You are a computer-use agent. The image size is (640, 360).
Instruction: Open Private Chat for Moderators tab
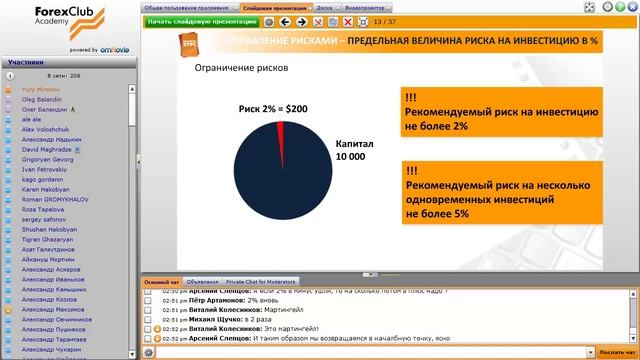click(260, 282)
